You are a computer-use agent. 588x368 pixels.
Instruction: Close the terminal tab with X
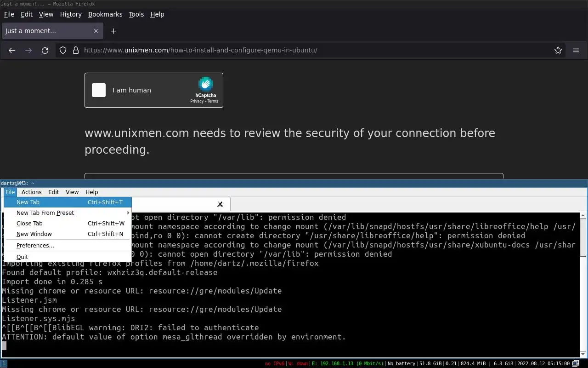[x=220, y=204]
